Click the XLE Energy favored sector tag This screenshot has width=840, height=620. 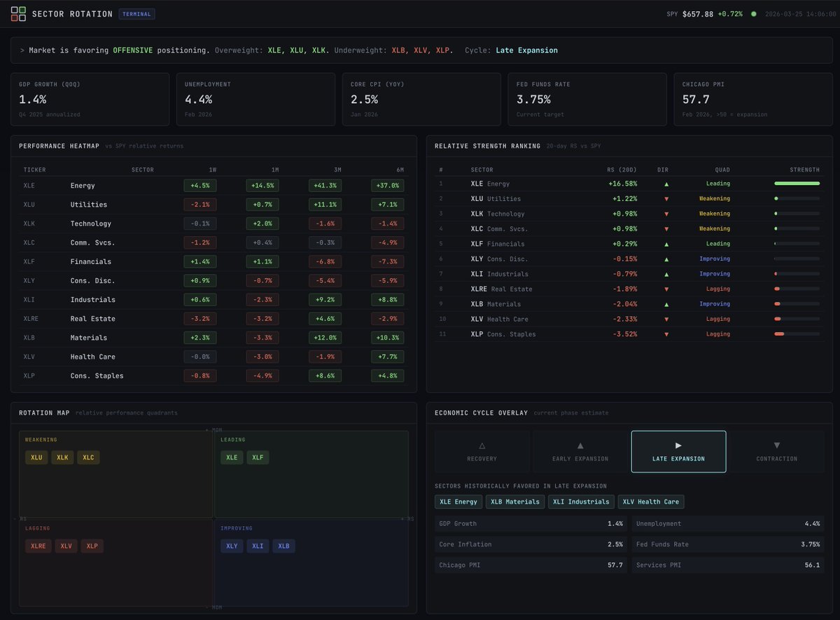pyautogui.click(x=458, y=502)
